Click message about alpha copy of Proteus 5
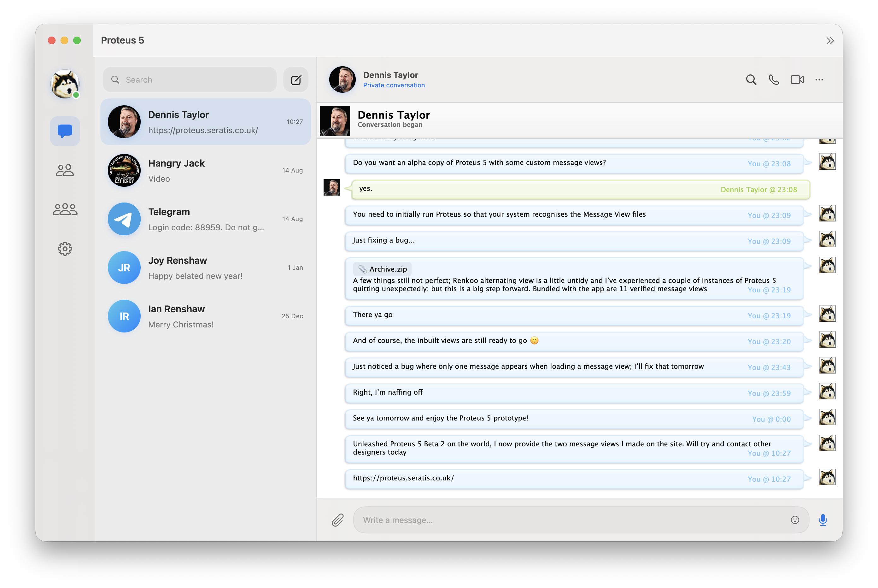Viewport: 878px width, 588px height. click(x=574, y=163)
